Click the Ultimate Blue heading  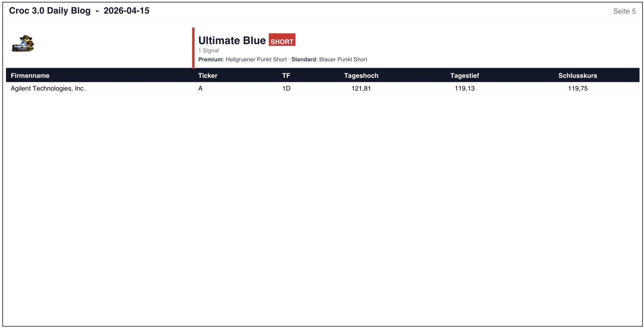point(232,40)
